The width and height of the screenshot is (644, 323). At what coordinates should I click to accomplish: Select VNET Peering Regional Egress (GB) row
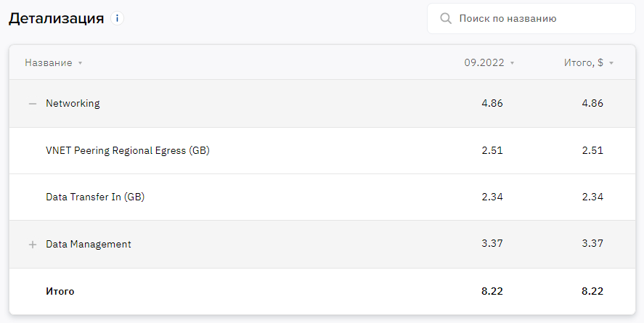coord(322,151)
